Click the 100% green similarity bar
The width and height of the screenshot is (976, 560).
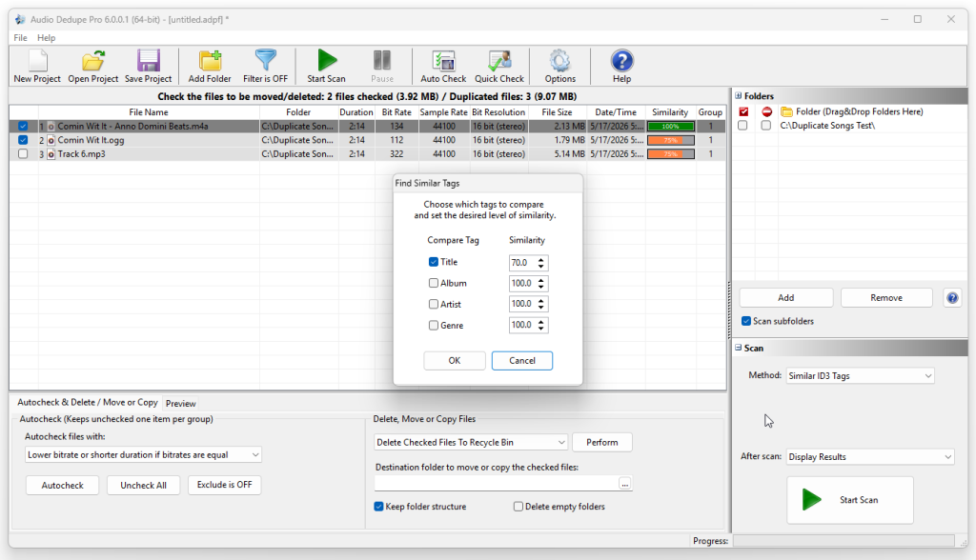tap(670, 127)
